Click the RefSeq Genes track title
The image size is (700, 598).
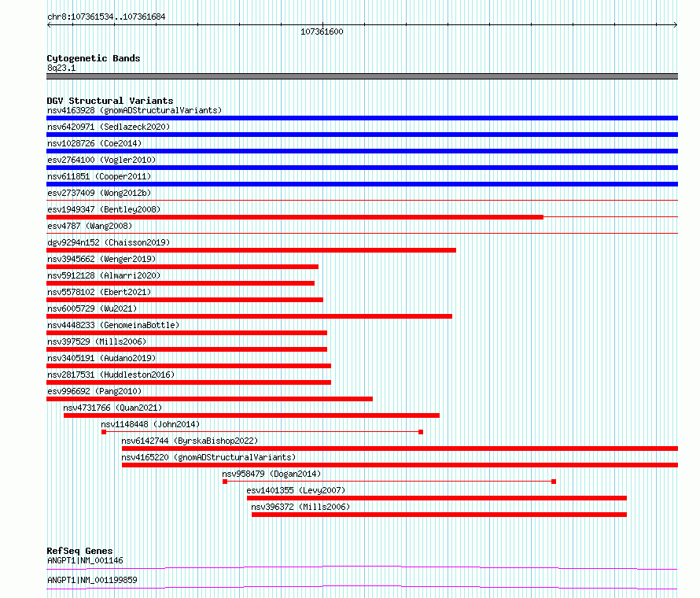(x=79, y=551)
